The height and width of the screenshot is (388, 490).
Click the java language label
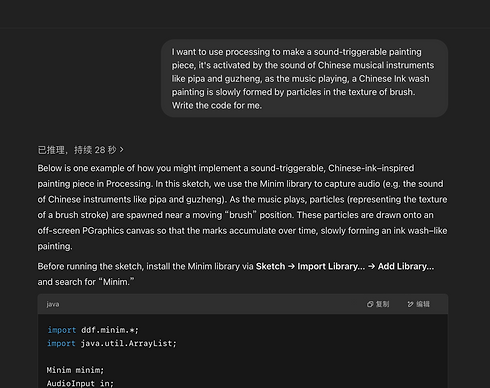(53, 304)
